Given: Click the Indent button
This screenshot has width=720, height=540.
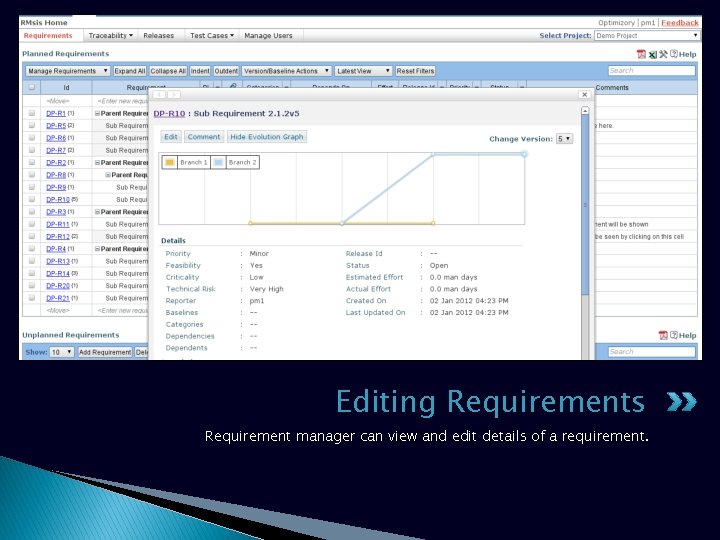Looking at the screenshot, I should [200, 71].
